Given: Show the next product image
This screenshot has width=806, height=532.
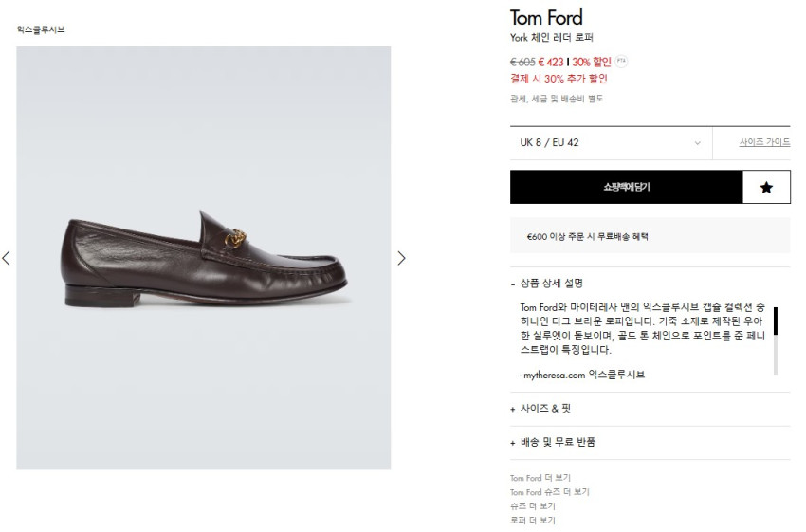Looking at the screenshot, I should point(401,258).
